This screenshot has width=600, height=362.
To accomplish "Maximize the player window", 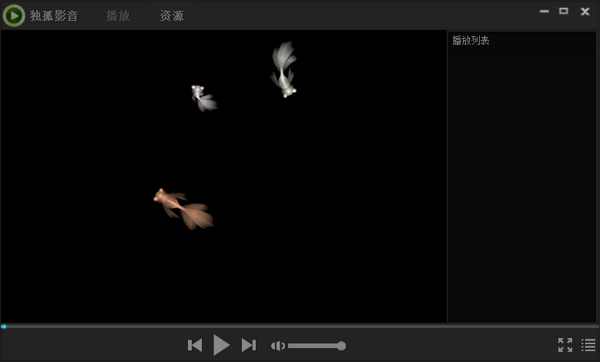I will pos(564,11).
